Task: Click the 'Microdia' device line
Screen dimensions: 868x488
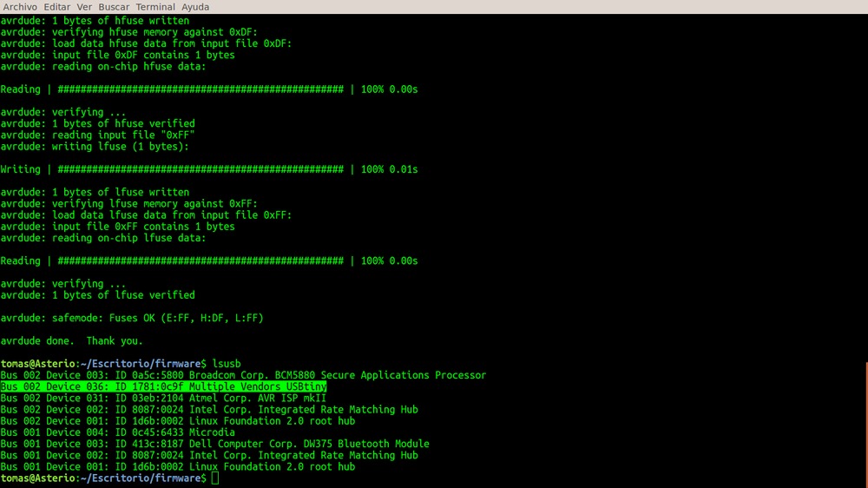Action: (x=117, y=432)
